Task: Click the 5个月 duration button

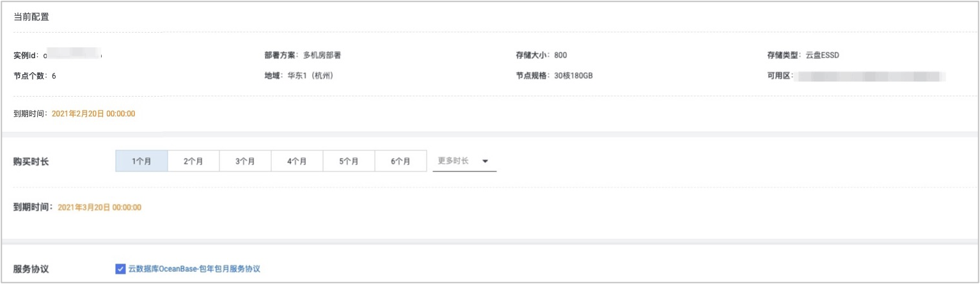Action: 349,161
